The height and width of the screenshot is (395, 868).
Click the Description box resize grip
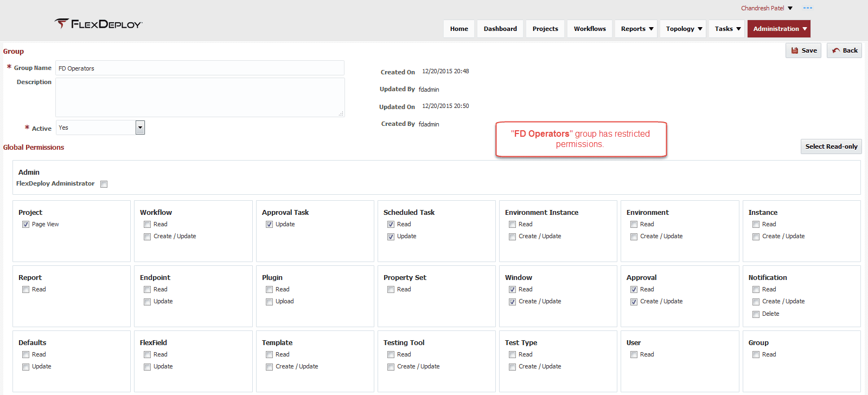tap(341, 113)
